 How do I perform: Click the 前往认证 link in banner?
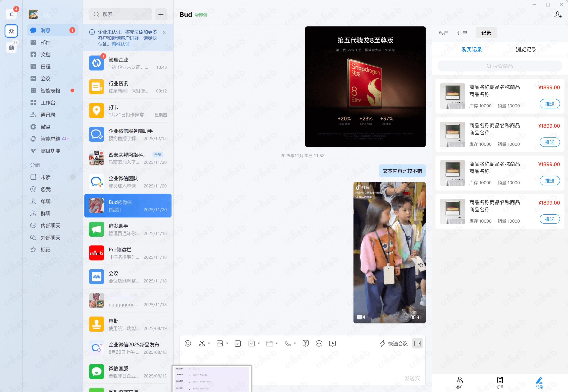click(x=121, y=44)
